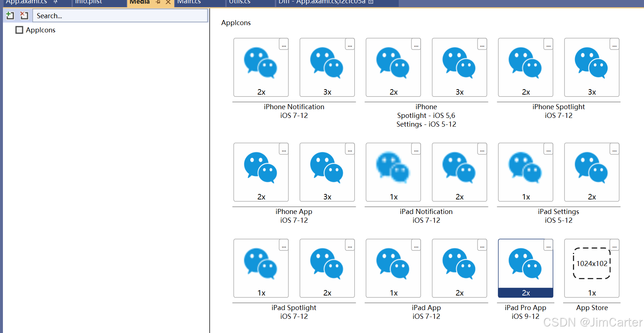The width and height of the screenshot is (644, 333).
Task: Open the ... menu on iPad App 2x slot
Action: point(482,245)
